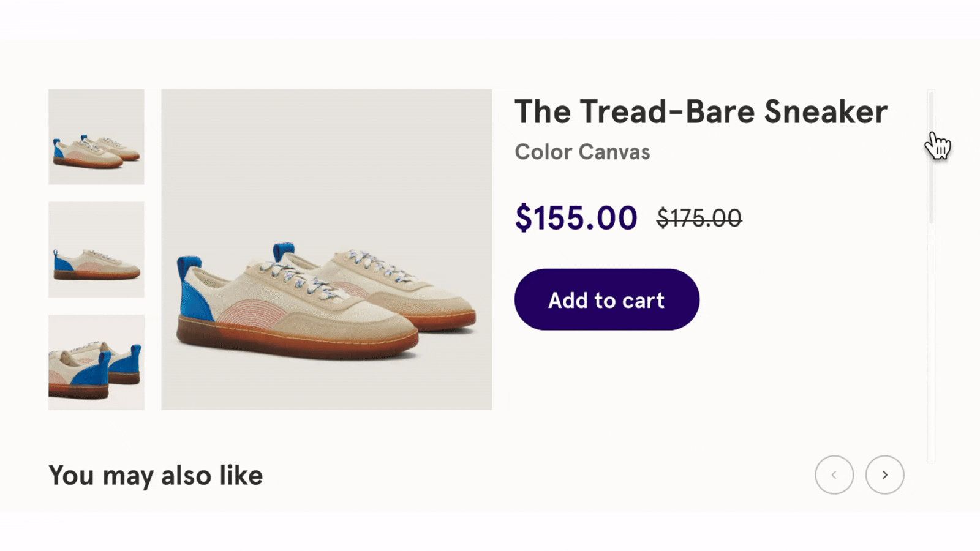Click the You may also like heading

(x=156, y=476)
